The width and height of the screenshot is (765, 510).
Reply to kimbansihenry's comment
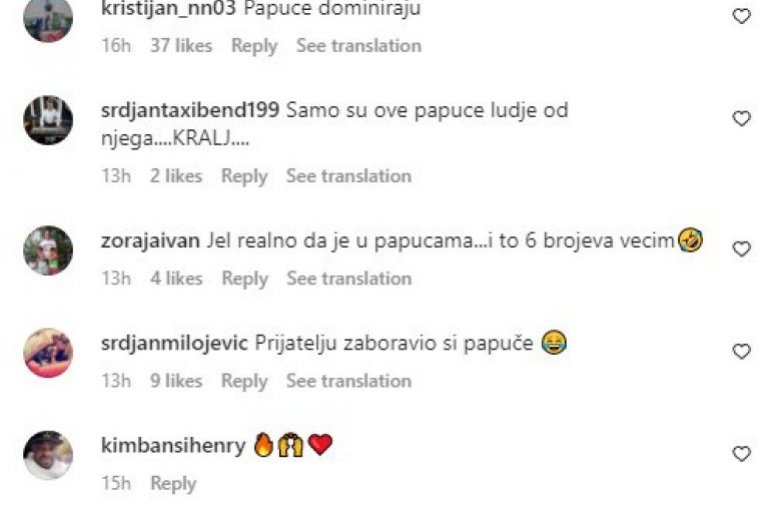[173, 484]
